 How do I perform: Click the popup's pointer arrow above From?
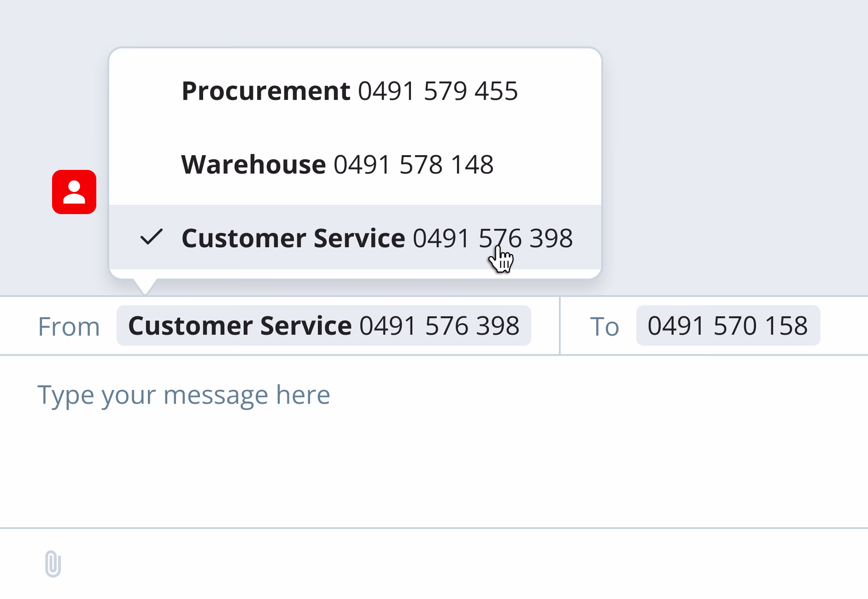[145, 286]
